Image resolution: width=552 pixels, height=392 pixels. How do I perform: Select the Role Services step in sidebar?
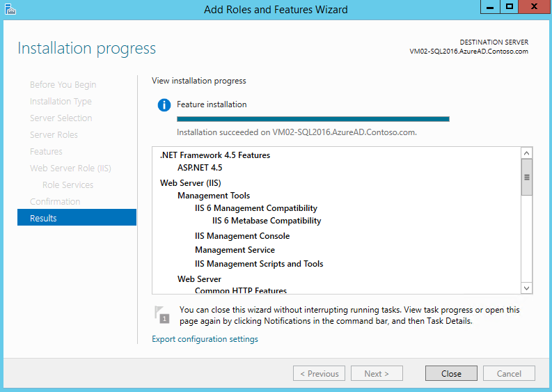(x=68, y=185)
